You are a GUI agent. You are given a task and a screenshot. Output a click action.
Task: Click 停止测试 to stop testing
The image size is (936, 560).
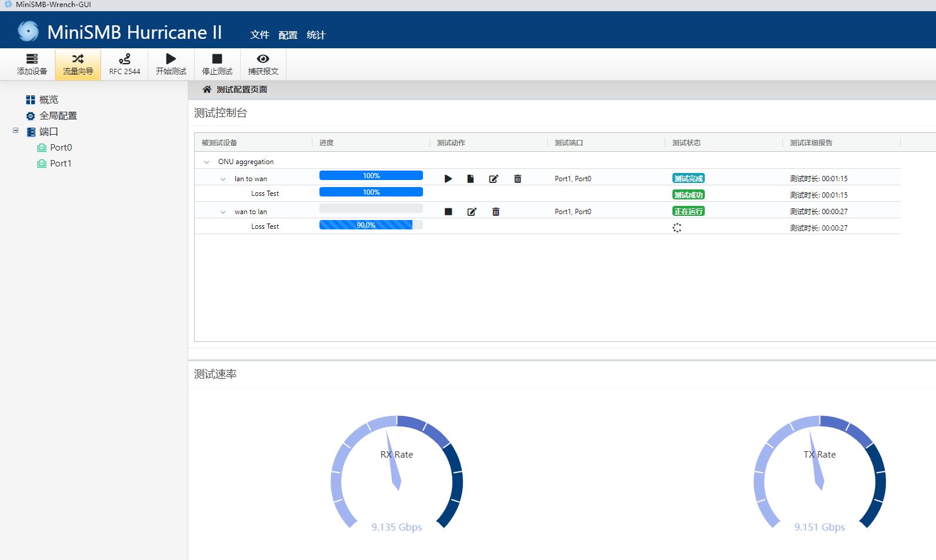click(x=217, y=64)
